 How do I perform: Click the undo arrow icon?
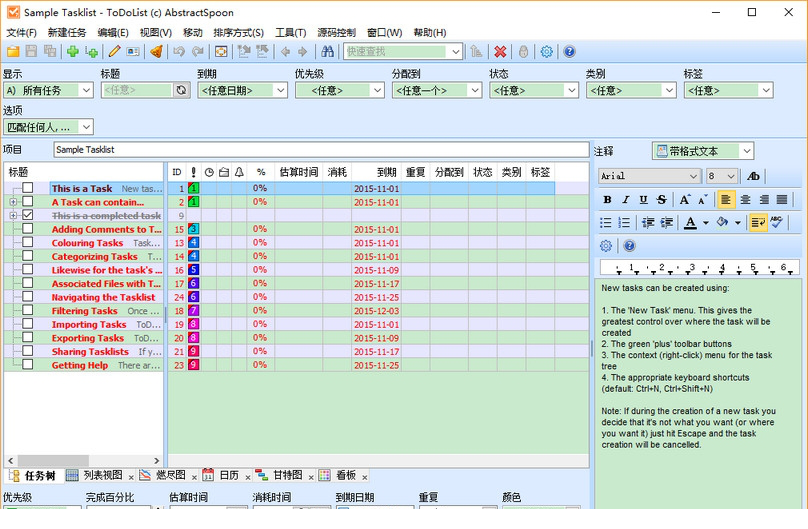click(x=179, y=52)
